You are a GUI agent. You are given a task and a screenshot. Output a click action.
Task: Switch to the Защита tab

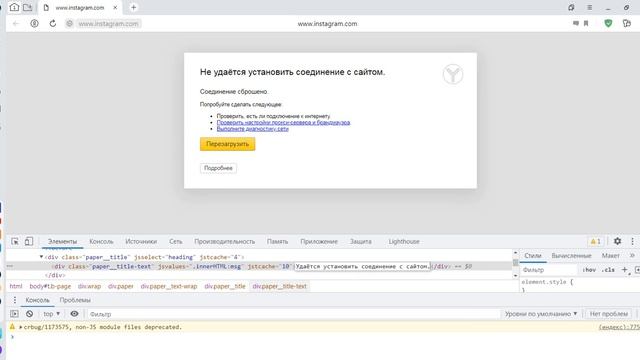click(361, 241)
